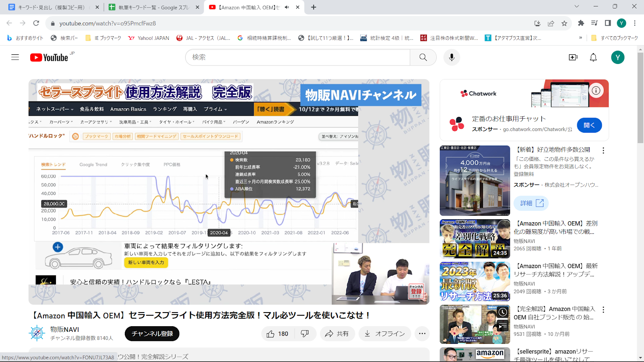
Task: Open Chrome profile Y avatar
Action: pos(621,23)
